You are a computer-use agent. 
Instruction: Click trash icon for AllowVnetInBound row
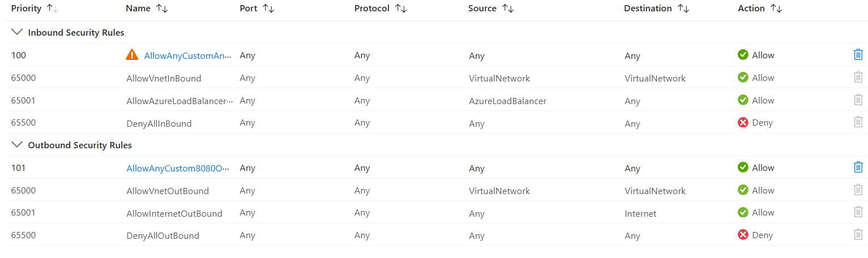pyautogui.click(x=858, y=78)
